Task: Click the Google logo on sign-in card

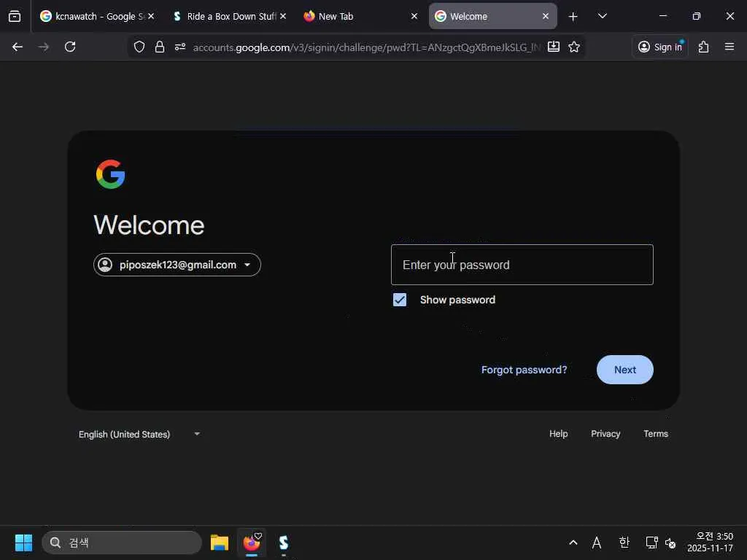Action: 111,174
